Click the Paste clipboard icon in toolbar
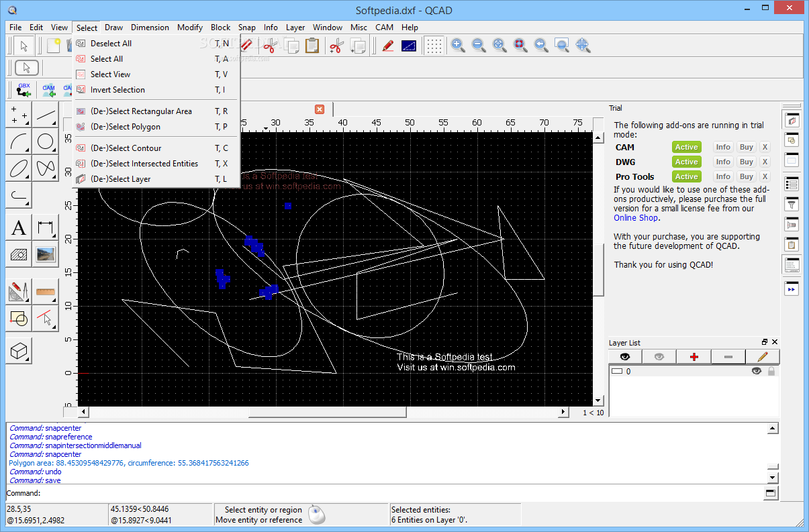The height and width of the screenshot is (532, 809). coord(312,46)
